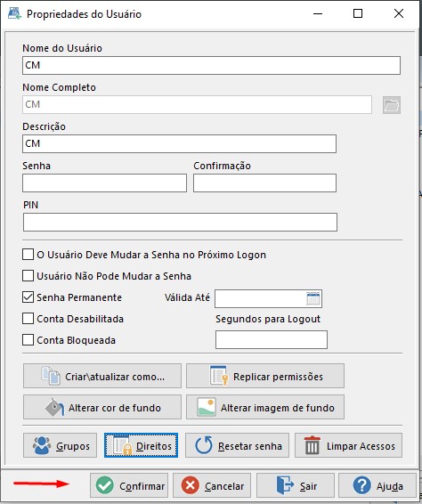
Task: Enable 'O Usuário Deve Mudar a Senha' checkbox
Action: click(x=28, y=255)
